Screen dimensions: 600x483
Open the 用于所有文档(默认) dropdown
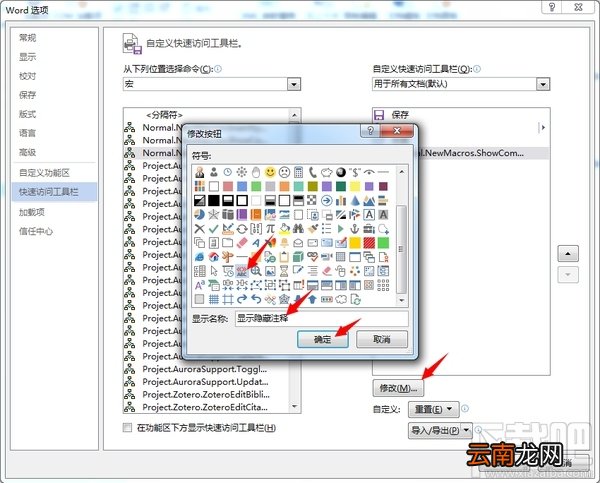coord(543,84)
